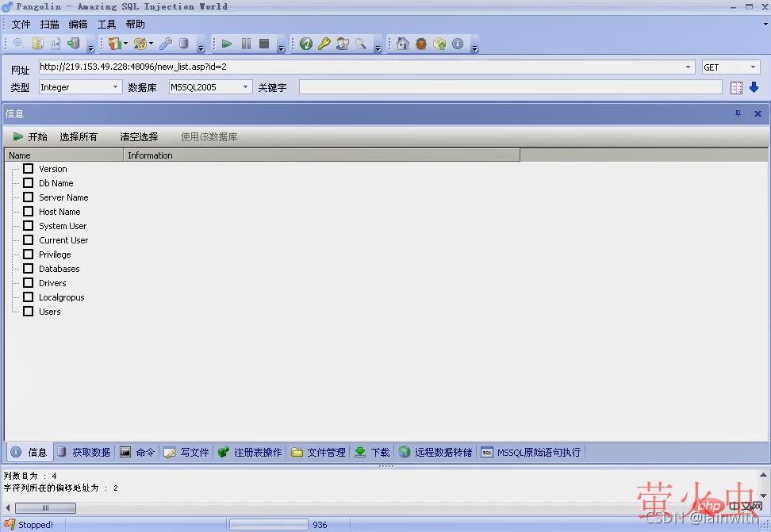Click the Stop icon in the toolbar
Image resolution: width=771 pixels, height=532 pixels.
point(264,44)
